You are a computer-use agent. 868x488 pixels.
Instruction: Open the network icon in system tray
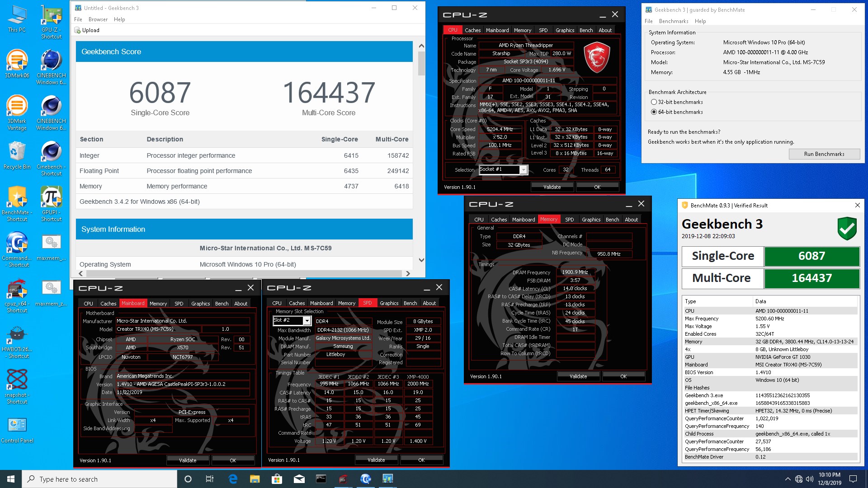tap(799, 479)
